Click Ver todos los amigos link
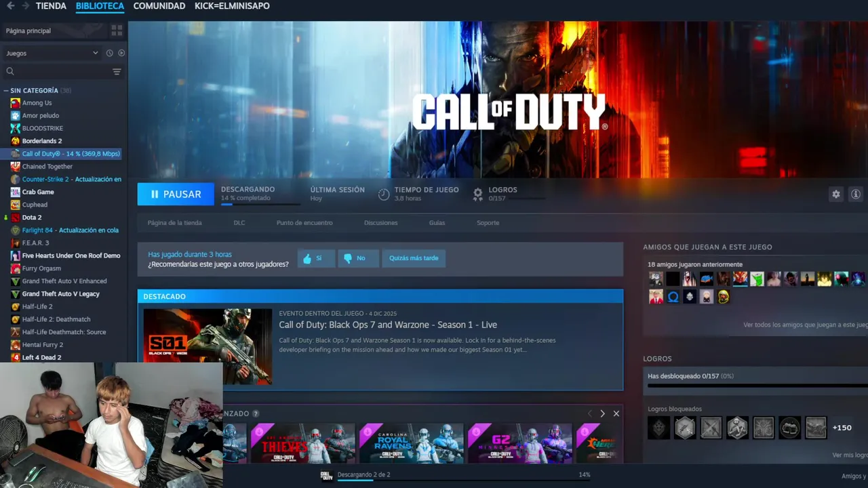The image size is (868, 488). 806,325
